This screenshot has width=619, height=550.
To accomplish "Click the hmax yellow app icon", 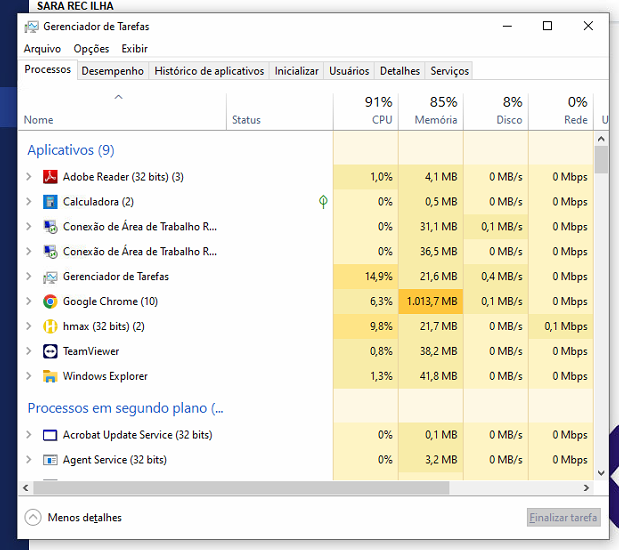I will pos(51,326).
